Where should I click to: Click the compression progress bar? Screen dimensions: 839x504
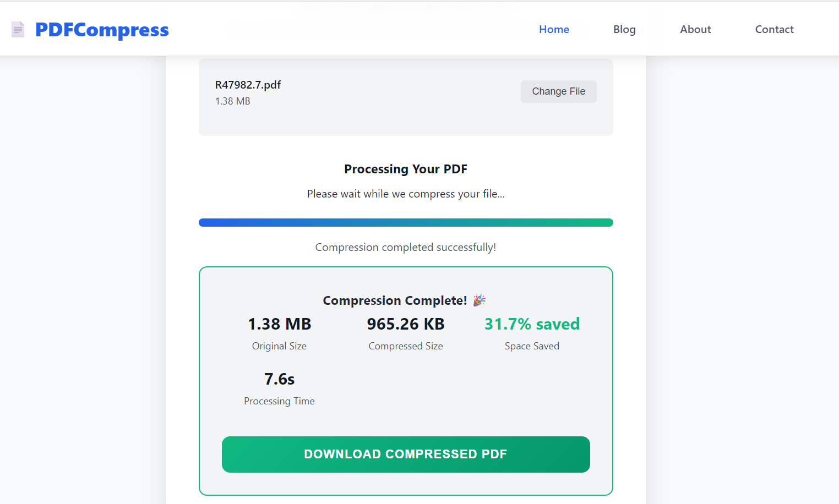406,223
